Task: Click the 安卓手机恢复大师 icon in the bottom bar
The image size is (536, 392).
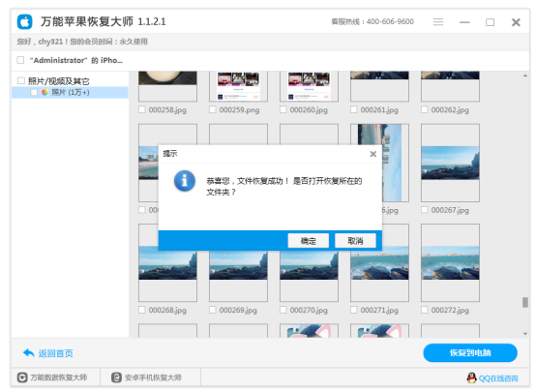Action: pyautogui.click(x=116, y=377)
